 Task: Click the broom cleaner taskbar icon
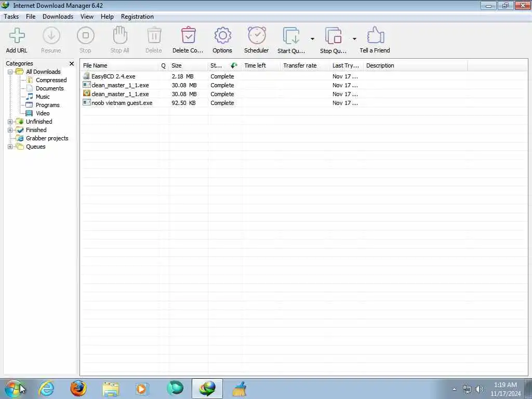[240, 389]
